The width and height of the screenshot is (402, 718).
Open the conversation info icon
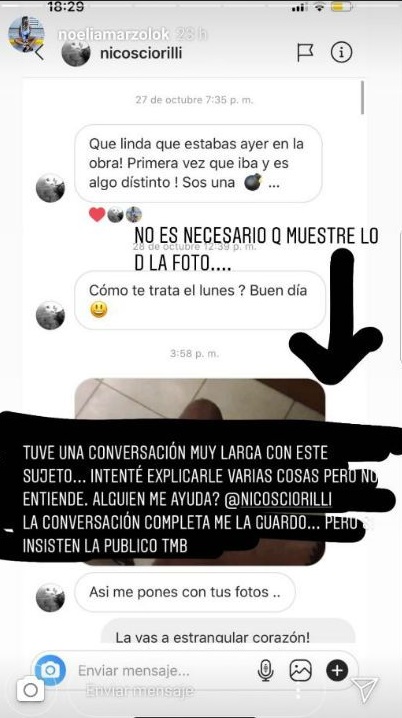342,53
